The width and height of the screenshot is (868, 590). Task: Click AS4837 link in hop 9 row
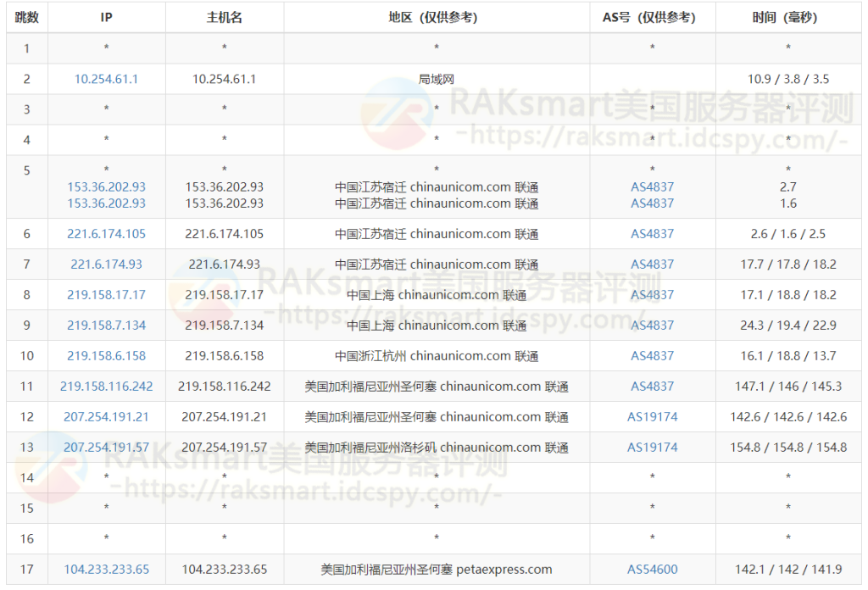click(652, 326)
